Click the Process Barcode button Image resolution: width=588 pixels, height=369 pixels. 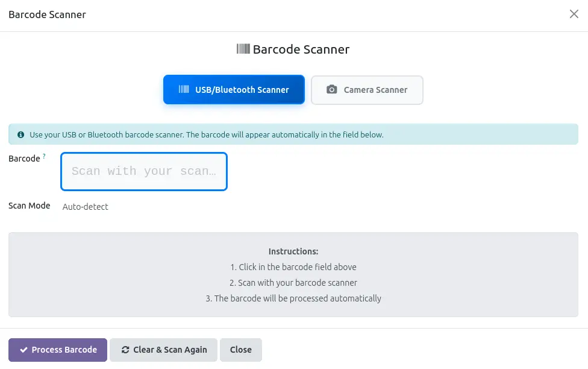(58, 350)
